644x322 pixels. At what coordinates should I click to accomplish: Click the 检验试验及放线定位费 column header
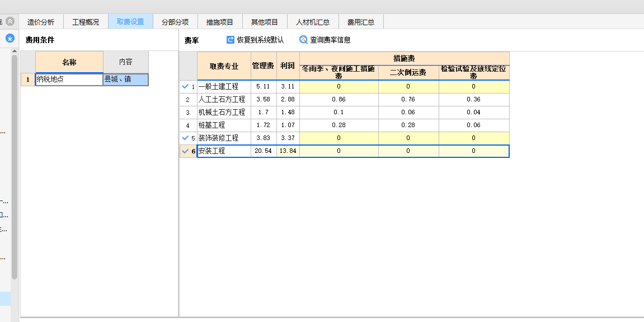[474, 72]
